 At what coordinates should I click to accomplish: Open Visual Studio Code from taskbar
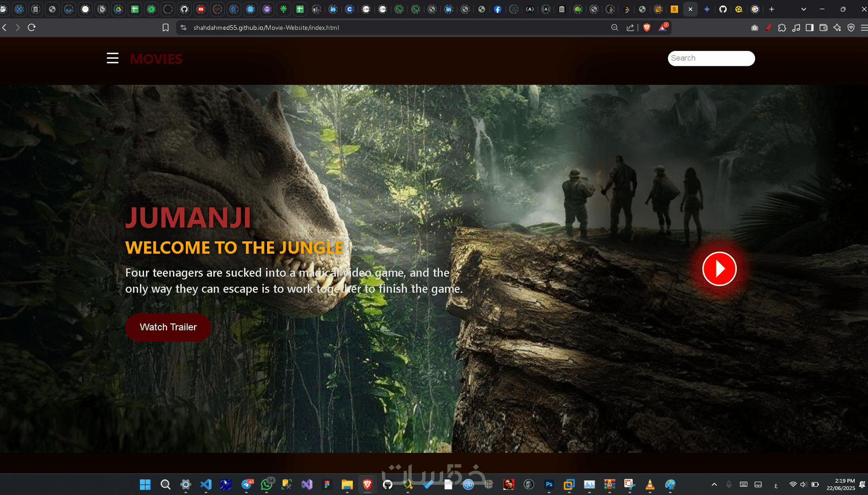click(x=206, y=484)
